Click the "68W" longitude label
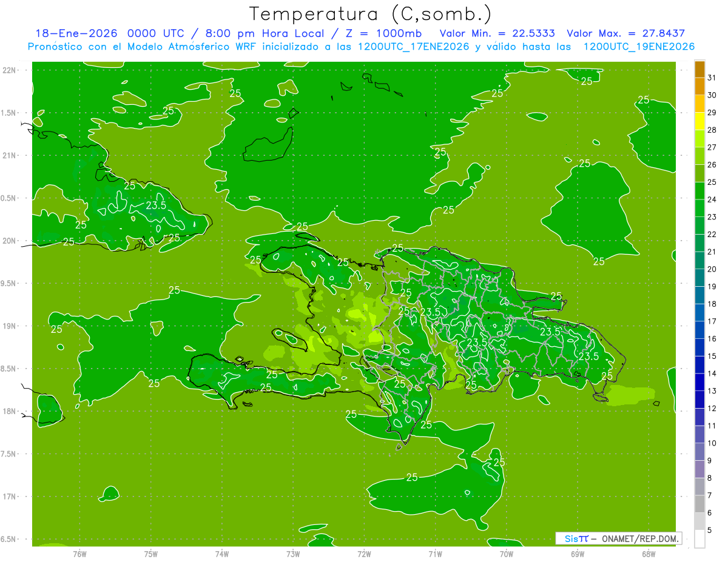 click(649, 554)
